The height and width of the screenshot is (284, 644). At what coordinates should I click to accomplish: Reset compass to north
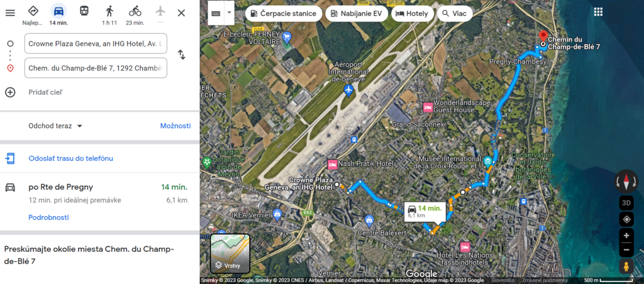626,181
